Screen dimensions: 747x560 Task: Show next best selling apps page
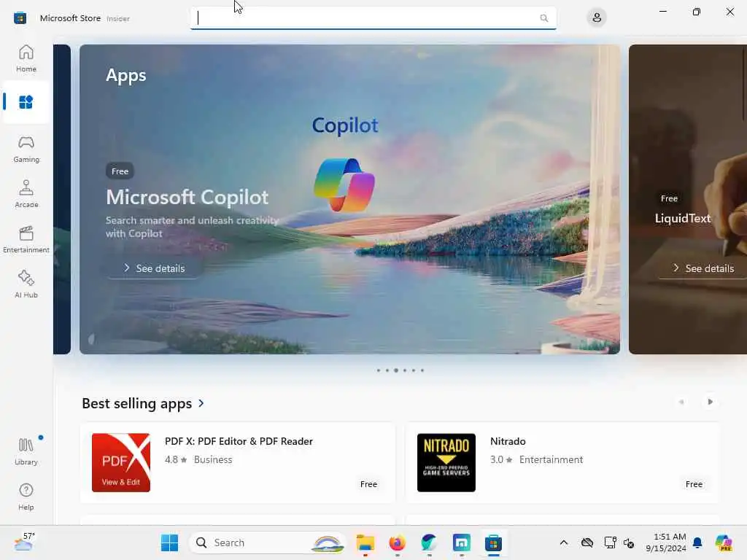[710, 402]
